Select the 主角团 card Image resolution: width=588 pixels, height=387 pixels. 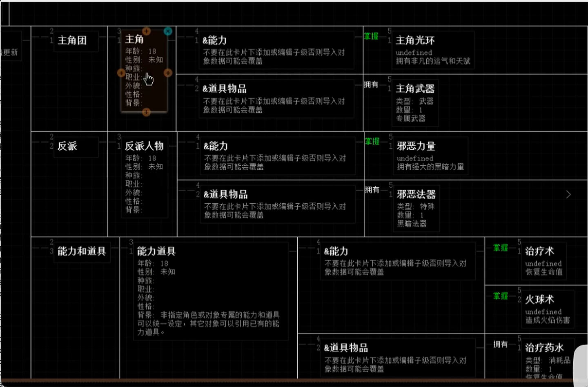pos(76,41)
